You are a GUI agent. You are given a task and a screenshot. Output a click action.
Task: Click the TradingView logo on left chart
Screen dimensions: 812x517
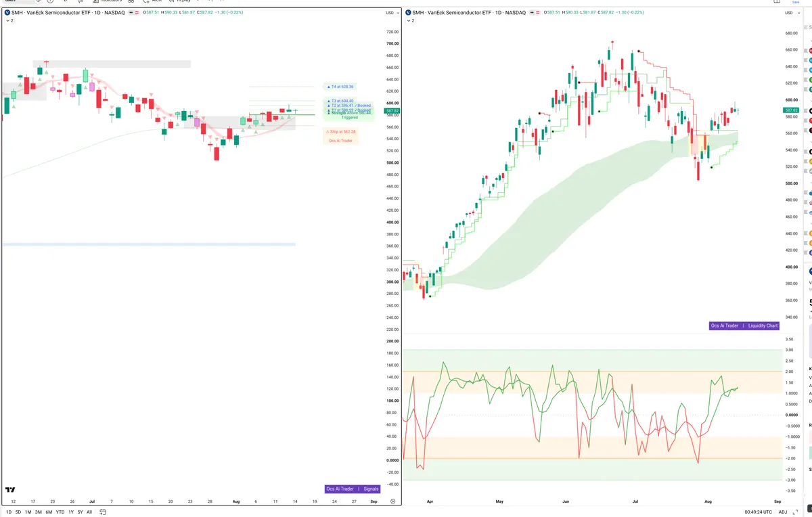point(11,490)
